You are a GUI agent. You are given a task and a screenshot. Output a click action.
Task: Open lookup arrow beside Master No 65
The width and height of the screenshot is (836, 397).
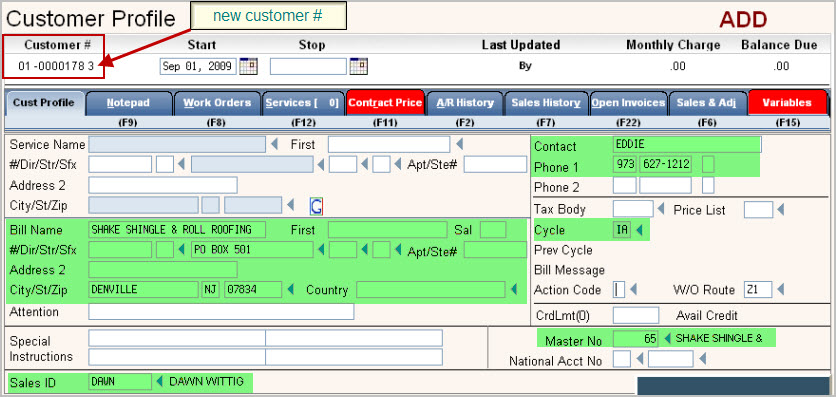pyautogui.click(x=666, y=338)
